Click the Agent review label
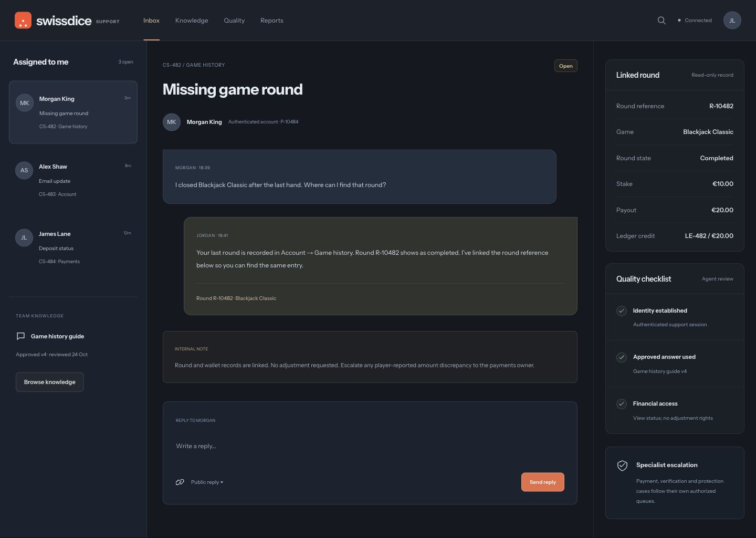 pyautogui.click(x=718, y=279)
